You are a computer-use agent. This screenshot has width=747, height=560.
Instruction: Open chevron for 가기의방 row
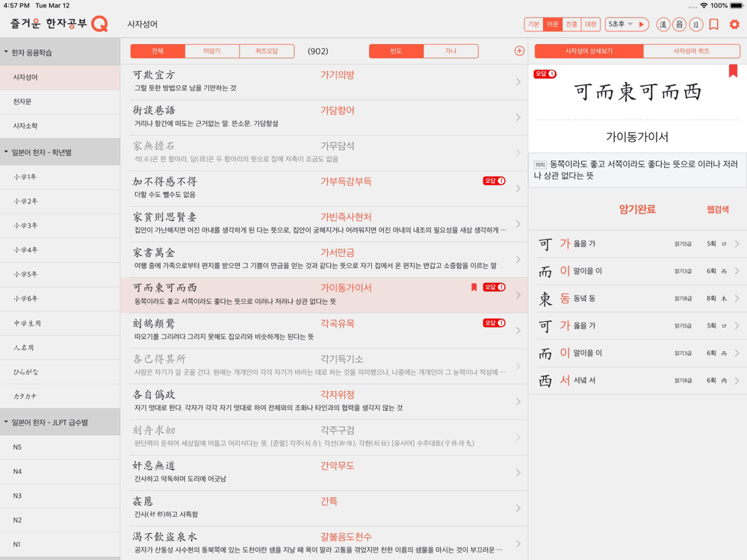pos(518,82)
